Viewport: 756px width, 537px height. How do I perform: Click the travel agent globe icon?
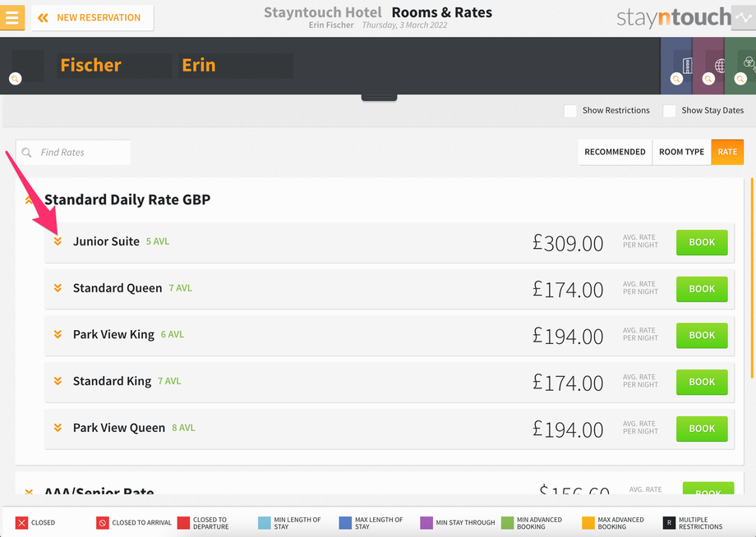tap(720, 66)
